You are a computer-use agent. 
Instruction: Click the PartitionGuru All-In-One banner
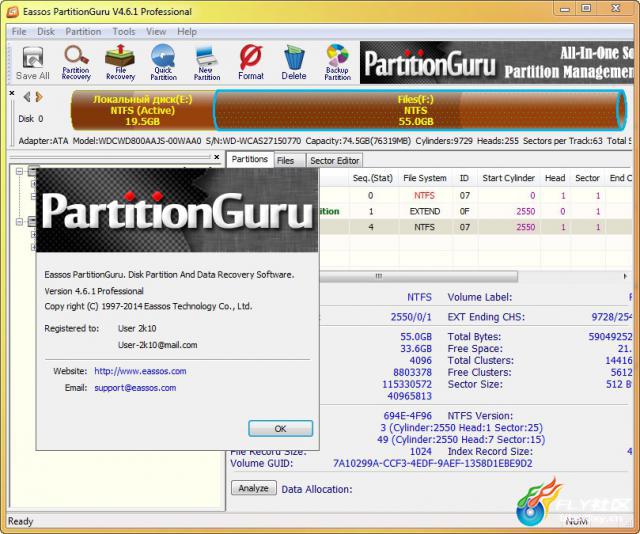497,62
